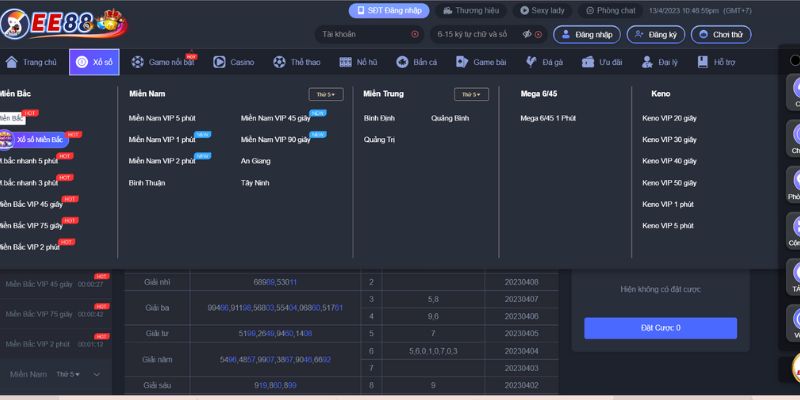Open Keno VIP 1 phút
800x400 pixels.
(x=668, y=204)
